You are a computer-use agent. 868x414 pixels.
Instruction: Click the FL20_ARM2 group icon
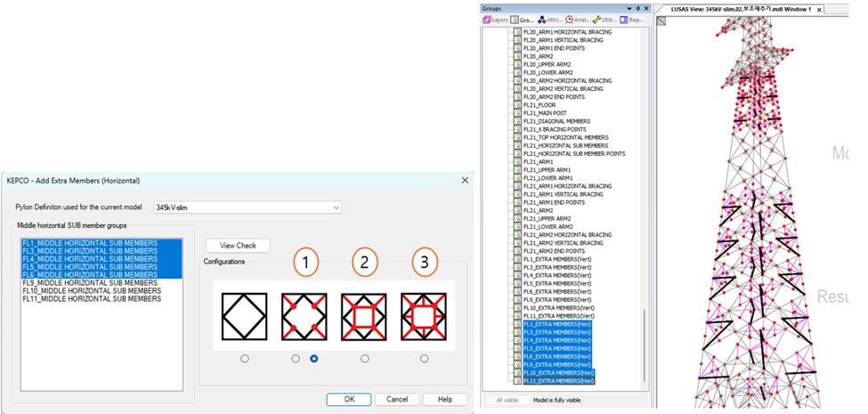point(517,55)
